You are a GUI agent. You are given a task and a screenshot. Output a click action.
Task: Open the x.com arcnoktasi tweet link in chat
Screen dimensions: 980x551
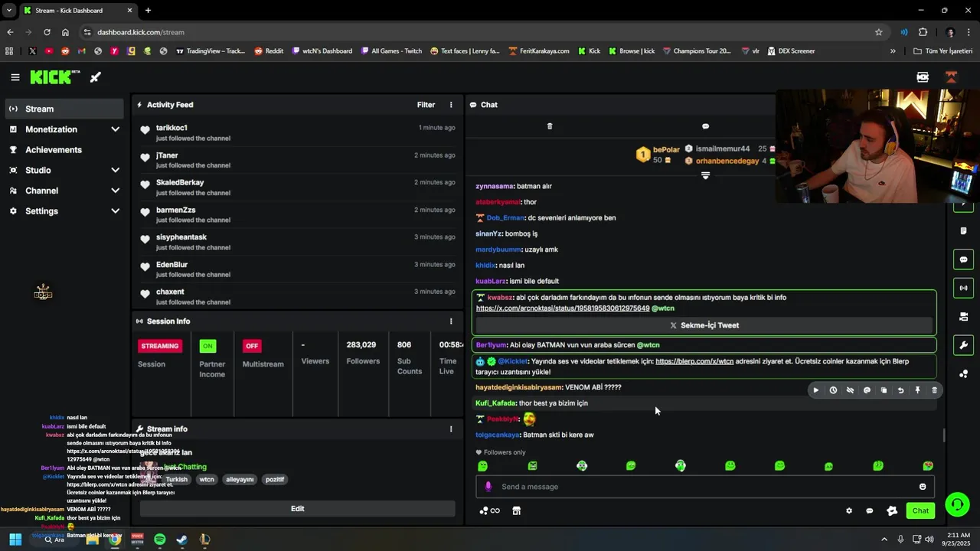click(x=563, y=308)
